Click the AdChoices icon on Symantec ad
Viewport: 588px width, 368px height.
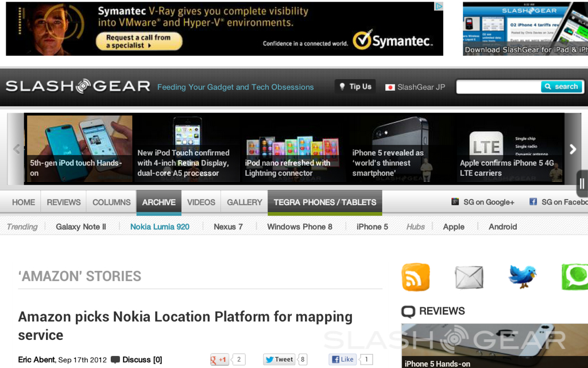click(439, 6)
